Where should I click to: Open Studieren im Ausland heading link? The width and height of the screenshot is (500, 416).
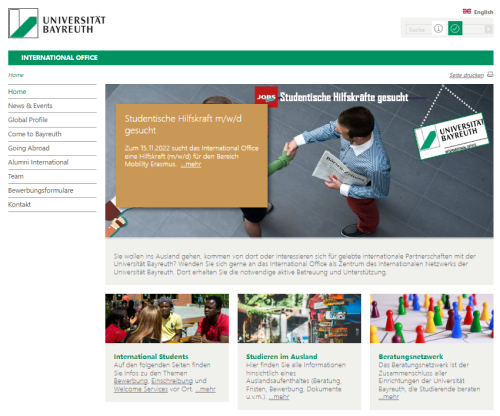(282, 356)
